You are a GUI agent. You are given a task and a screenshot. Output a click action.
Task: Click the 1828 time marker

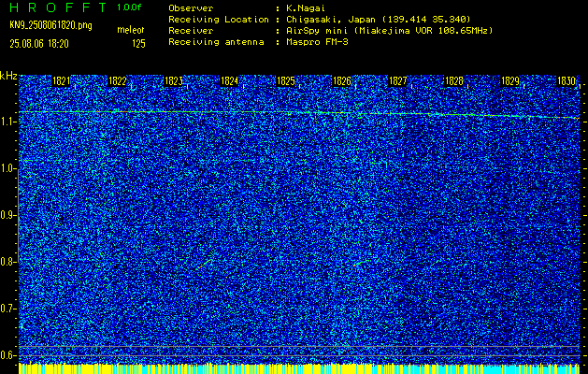pos(454,81)
